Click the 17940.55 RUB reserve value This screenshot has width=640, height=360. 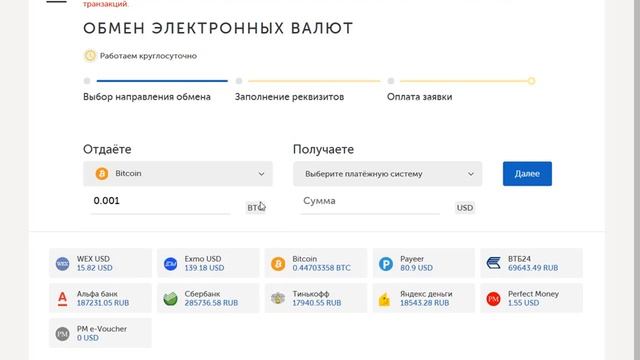317,303
